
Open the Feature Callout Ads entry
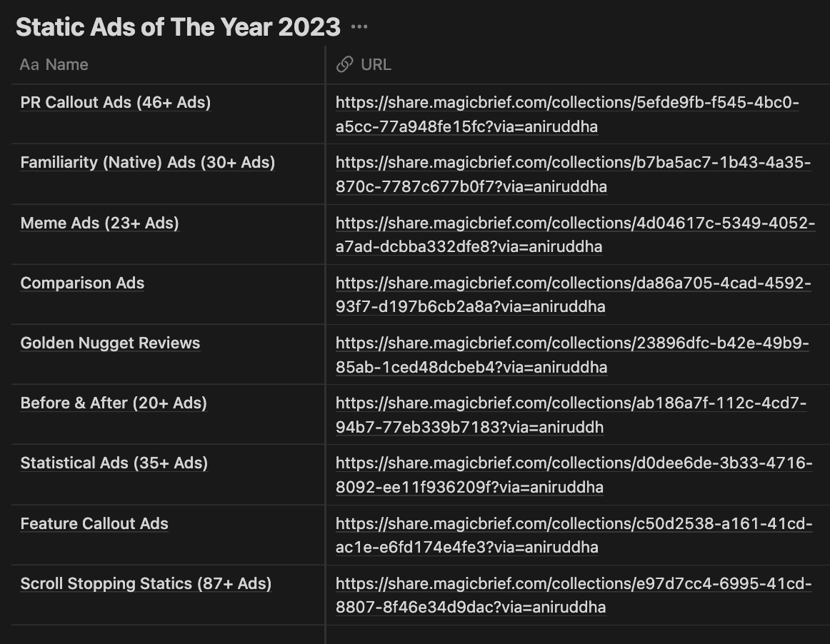pyautogui.click(x=94, y=523)
